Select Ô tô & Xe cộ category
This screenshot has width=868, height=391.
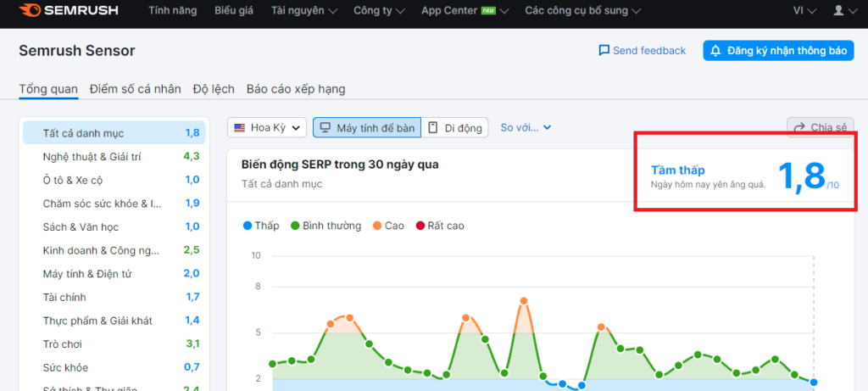click(x=114, y=180)
